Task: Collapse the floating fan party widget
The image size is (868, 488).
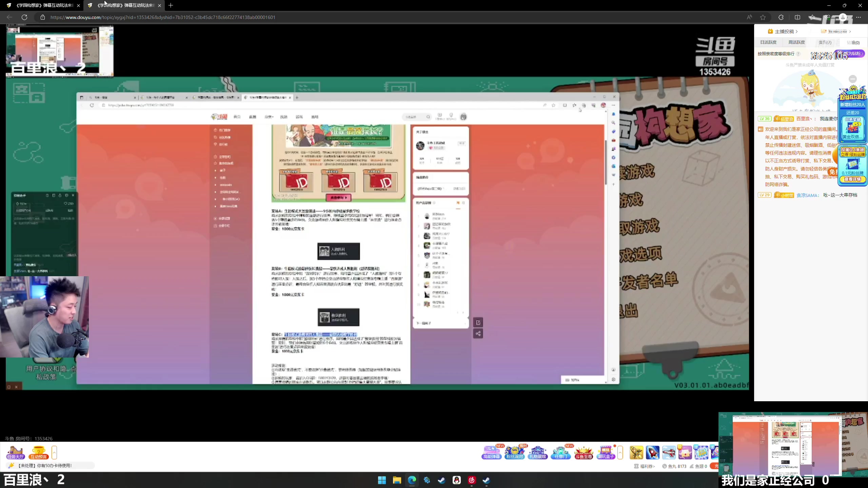Action: click(x=853, y=79)
